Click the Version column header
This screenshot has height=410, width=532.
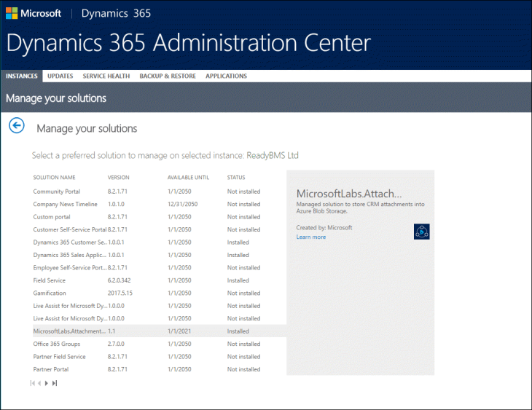pos(118,178)
